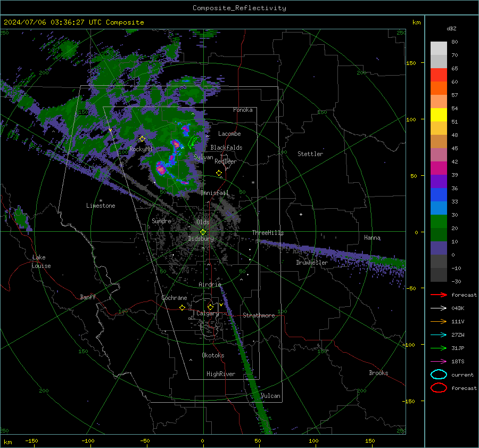
Task: Click the large magenta storm cell west of Sylvan
Action: click(x=160, y=168)
